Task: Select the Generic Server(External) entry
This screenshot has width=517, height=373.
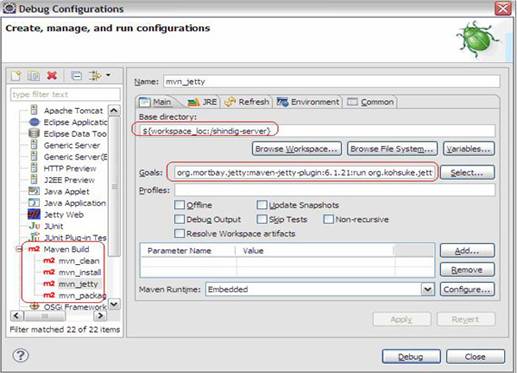Action: click(75, 157)
